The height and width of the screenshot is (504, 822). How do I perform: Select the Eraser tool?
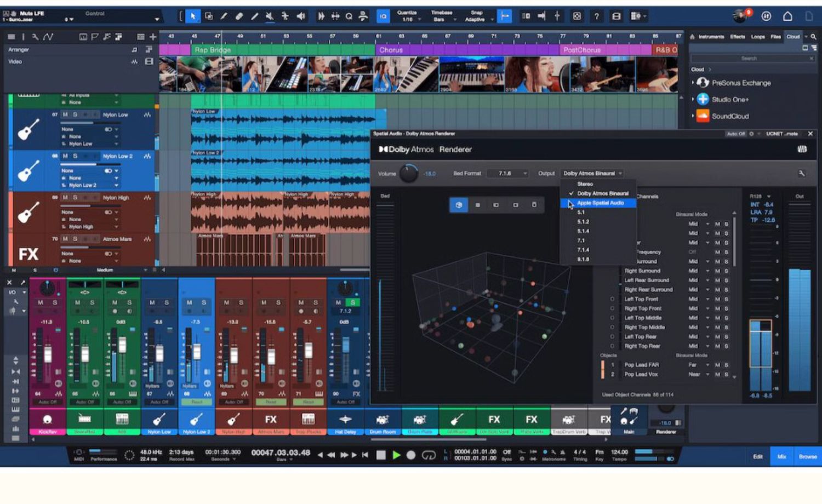click(x=239, y=16)
